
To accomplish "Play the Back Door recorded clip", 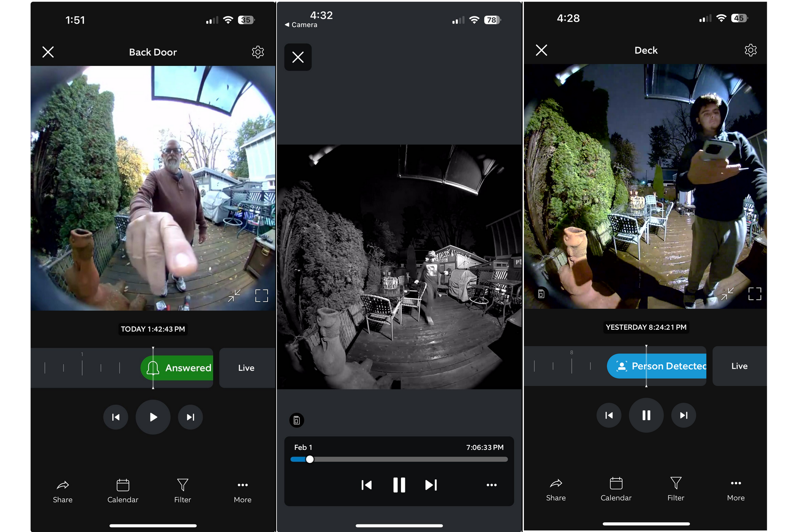I will pyautogui.click(x=153, y=417).
